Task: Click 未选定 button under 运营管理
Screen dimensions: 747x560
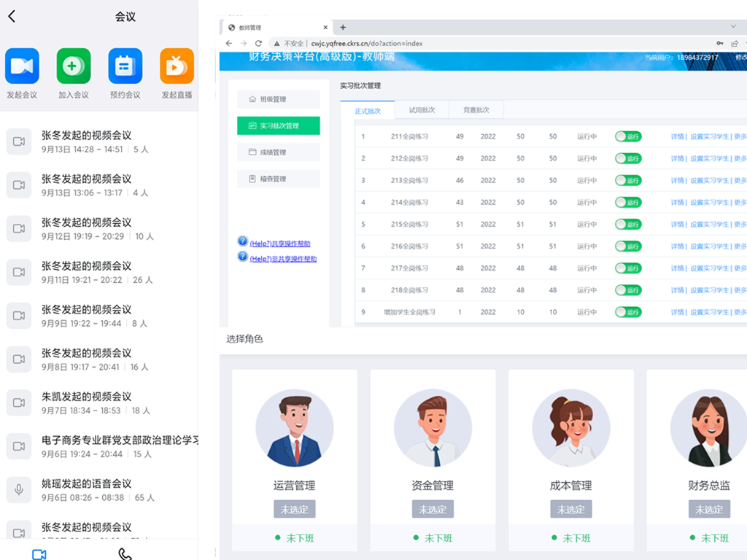Action: (x=294, y=510)
